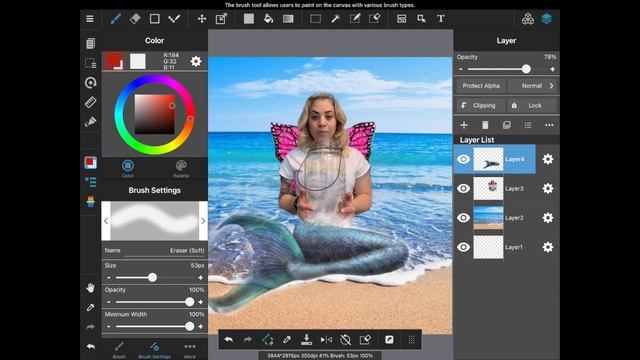Hide Layer4 with its eye icon

coord(463,159)
